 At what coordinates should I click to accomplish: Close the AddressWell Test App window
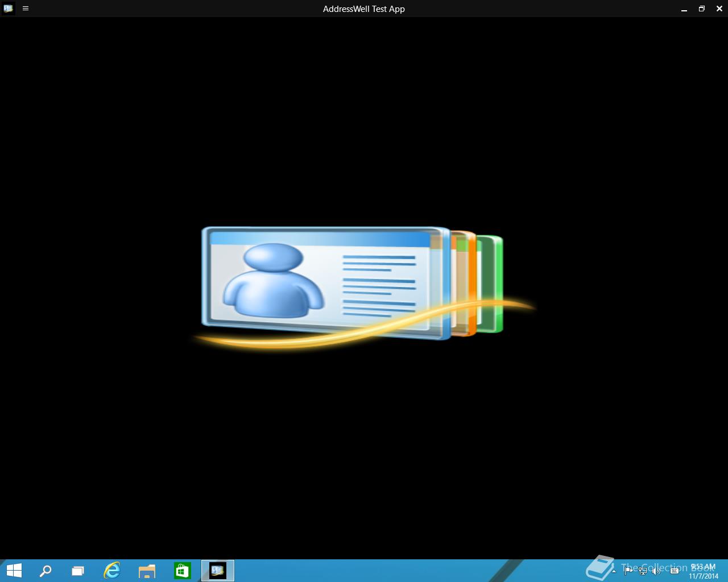[719, 9]
